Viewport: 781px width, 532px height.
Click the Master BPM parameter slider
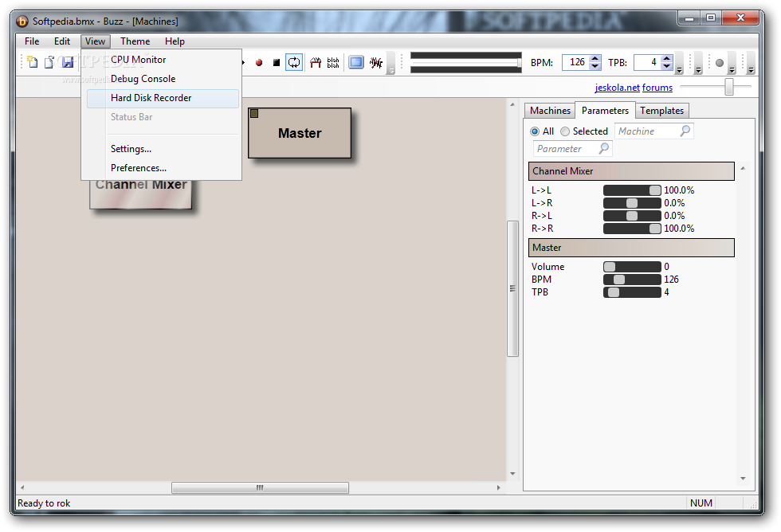632,280
